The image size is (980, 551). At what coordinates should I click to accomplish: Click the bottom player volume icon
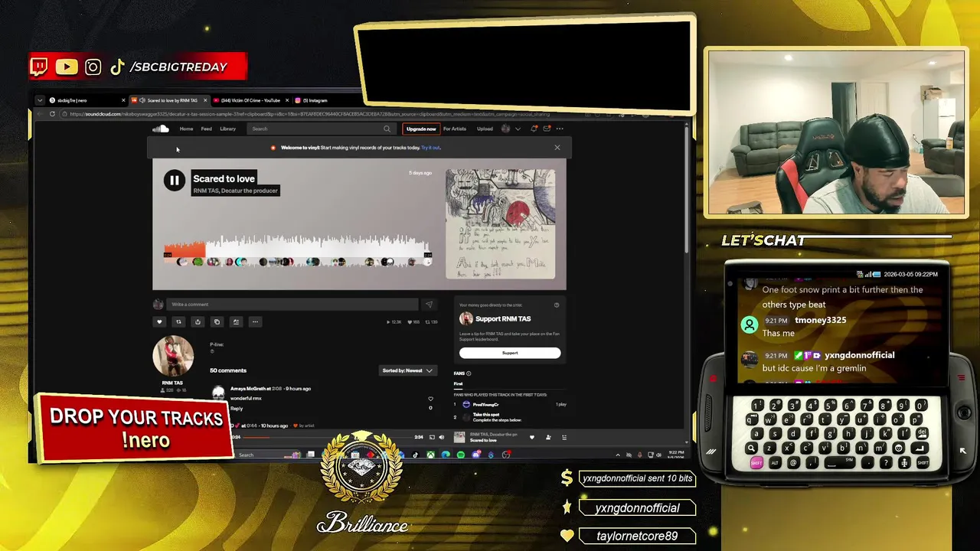[441, 437]
